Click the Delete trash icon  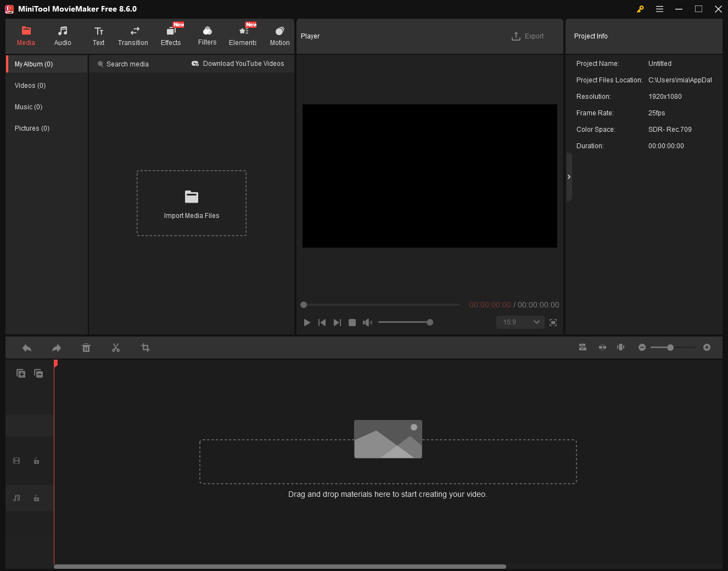(x=86, y=348)
